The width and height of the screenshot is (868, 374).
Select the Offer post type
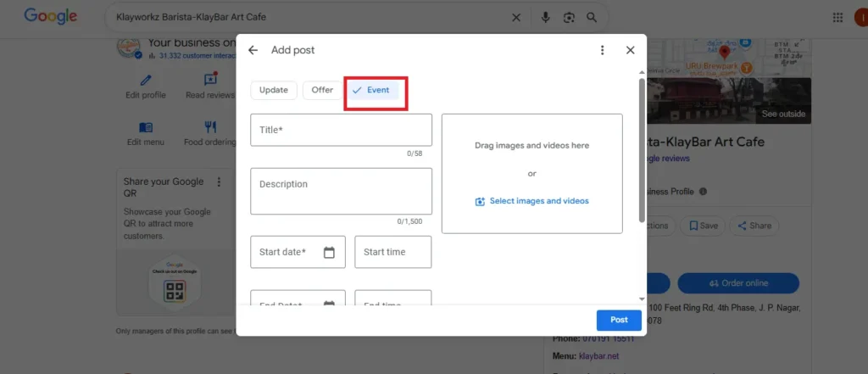(322, 90)
